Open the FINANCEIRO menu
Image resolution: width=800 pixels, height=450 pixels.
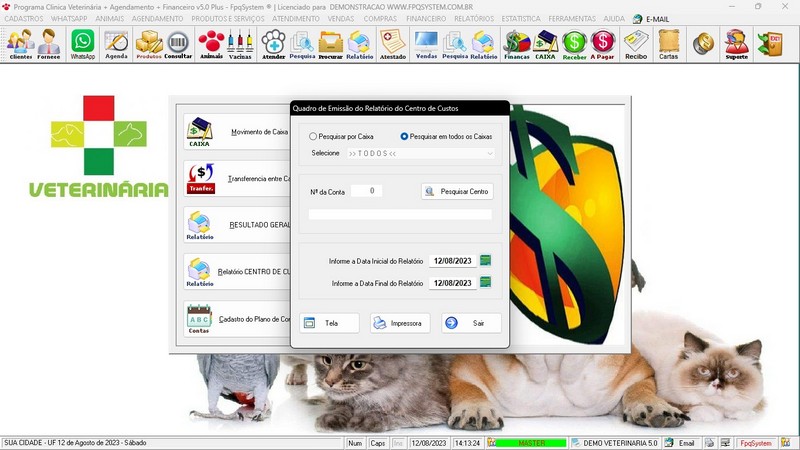point(426,19)
